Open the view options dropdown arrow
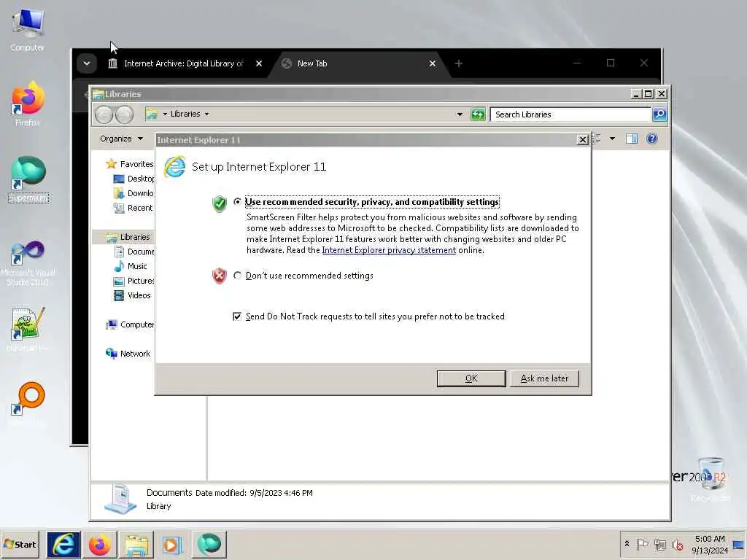 (x=612, y=139)
